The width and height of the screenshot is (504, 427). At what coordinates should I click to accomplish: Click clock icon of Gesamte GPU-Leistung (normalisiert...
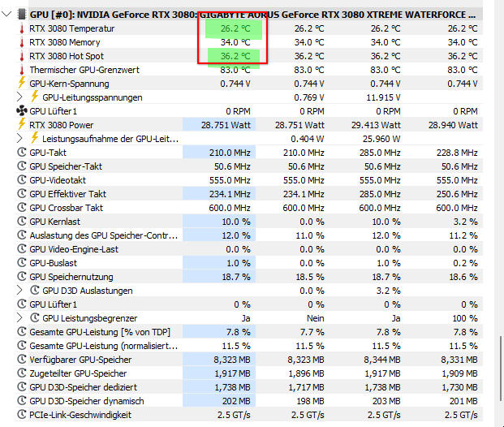(x=22, y=345)
